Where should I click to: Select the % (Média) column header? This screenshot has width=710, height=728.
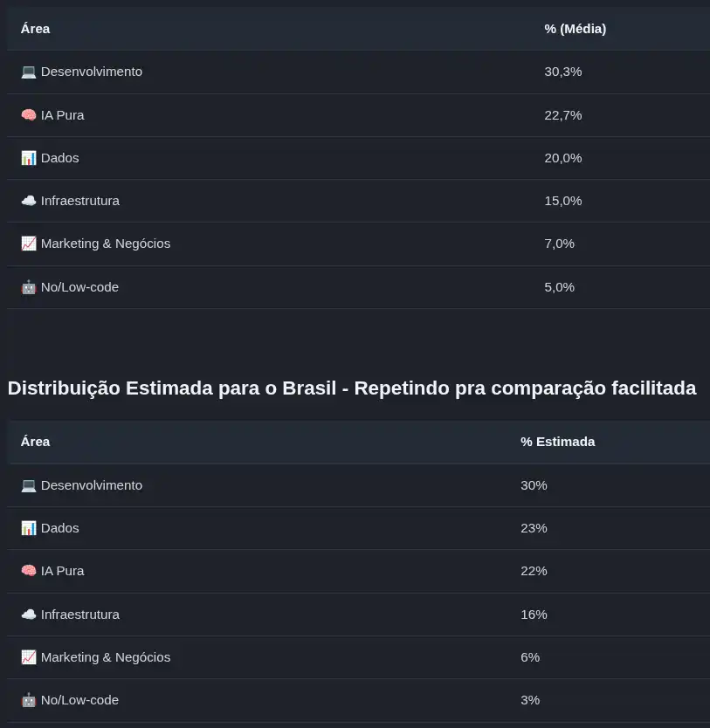tap(575, 29)
